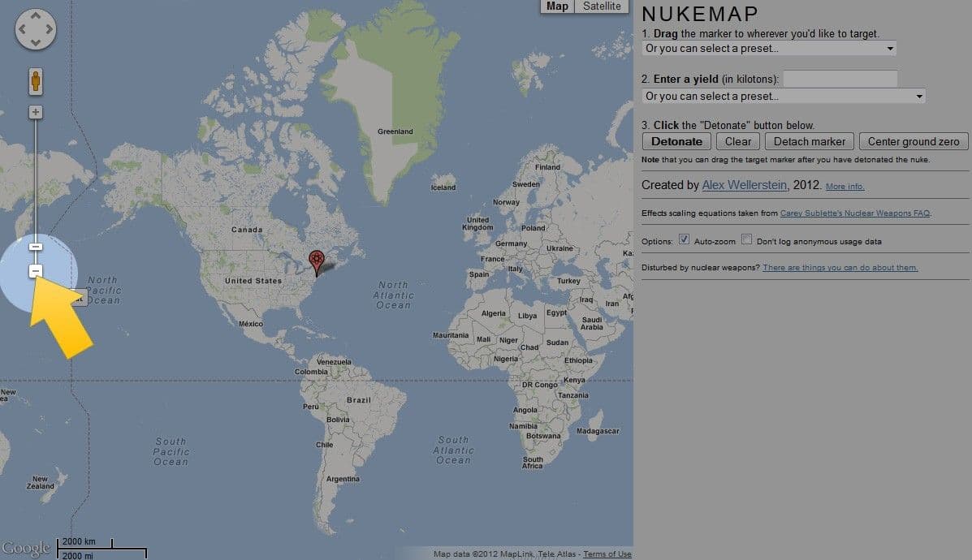
Task: Open the yield preset dropdown
Action: point(784,96)
